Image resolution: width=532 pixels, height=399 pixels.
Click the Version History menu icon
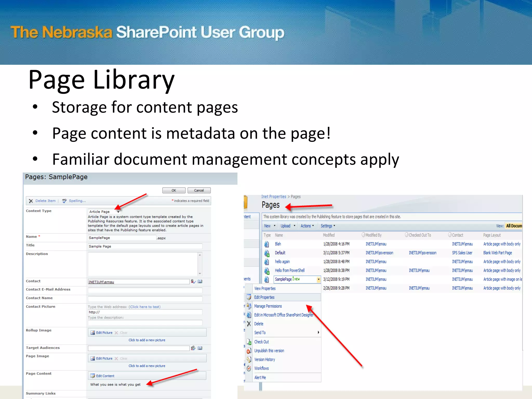tap(249, 360)
